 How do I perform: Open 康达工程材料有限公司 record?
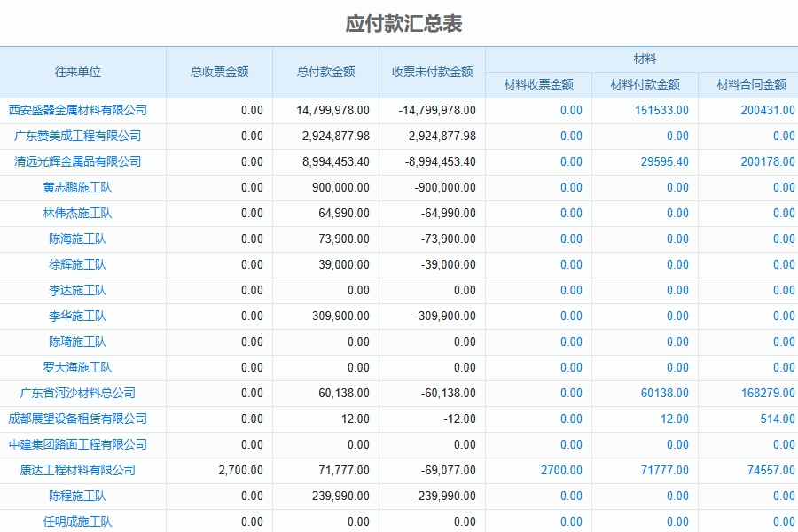(83, 470)
